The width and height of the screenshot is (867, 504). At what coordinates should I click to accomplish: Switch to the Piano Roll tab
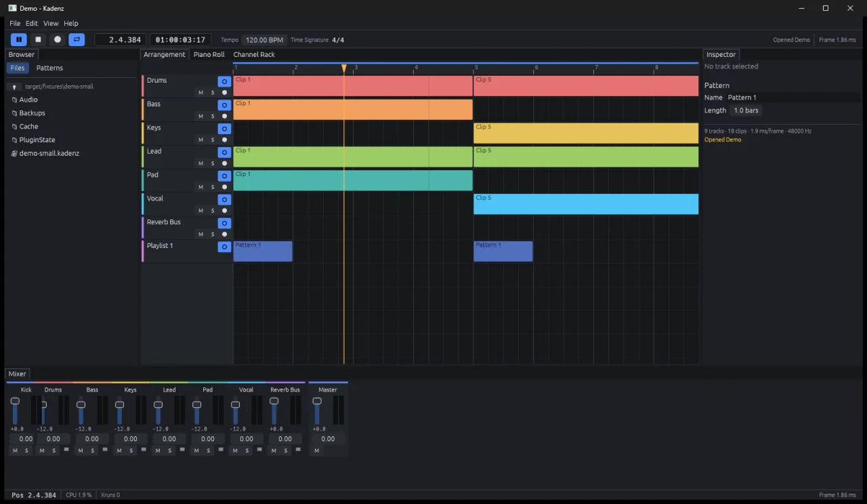(x=209, y=54)
